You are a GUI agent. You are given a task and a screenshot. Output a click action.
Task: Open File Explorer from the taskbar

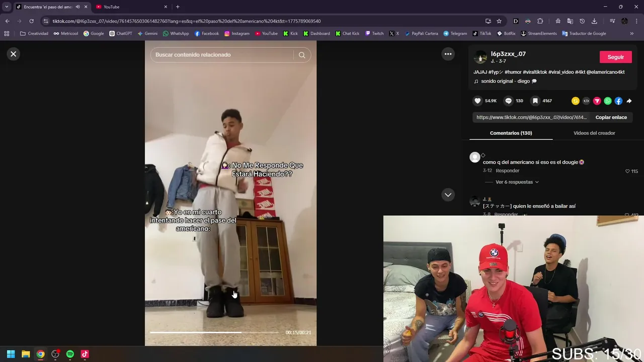point(26,354)
